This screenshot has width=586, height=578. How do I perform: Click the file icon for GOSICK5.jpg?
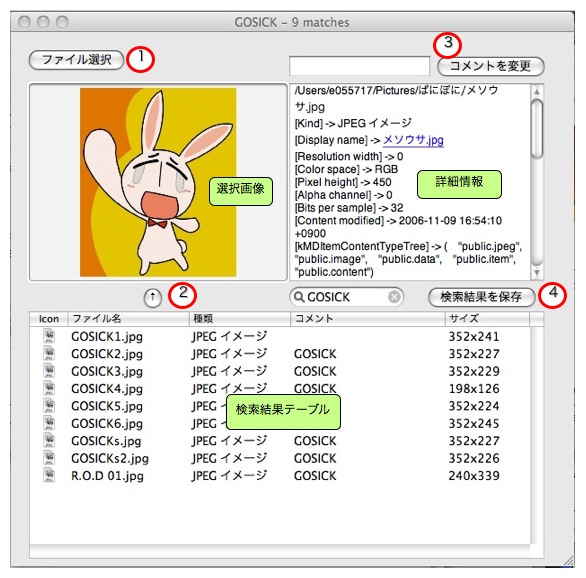pos(49,405)
